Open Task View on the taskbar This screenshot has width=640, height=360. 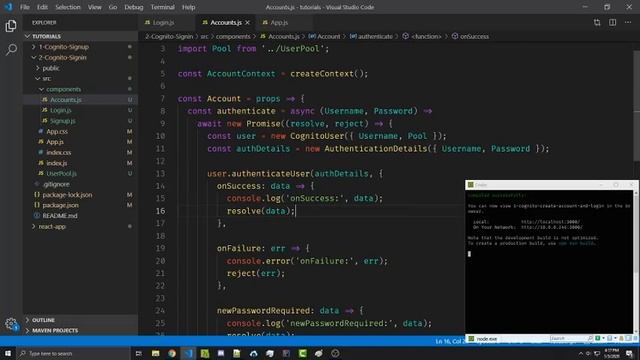(x=138, y=353)
